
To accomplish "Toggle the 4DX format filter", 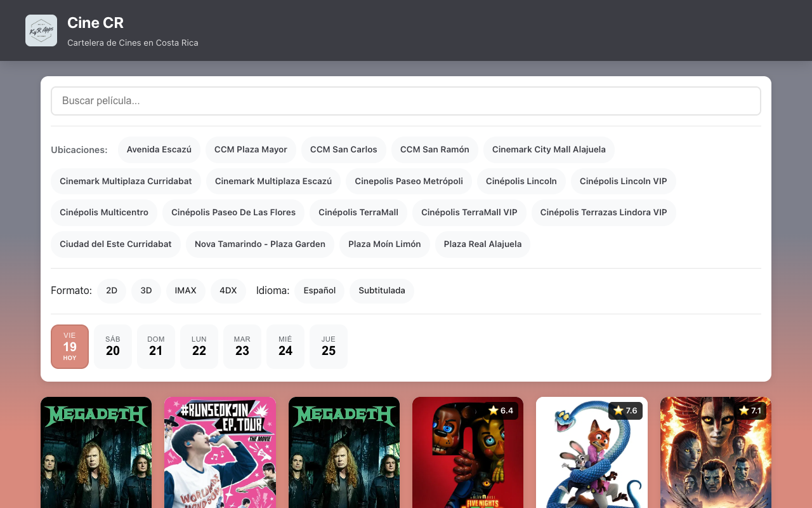I will 228,291.
